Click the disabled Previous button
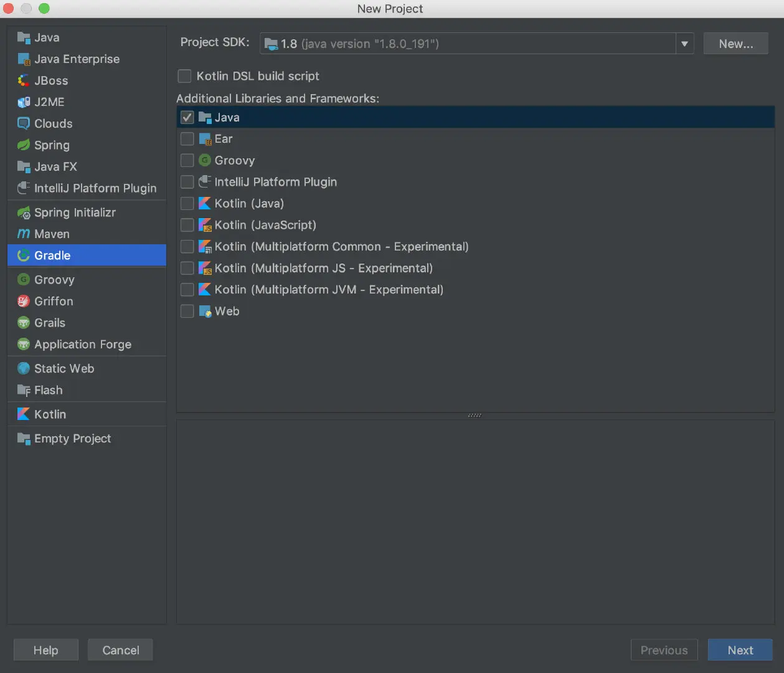Viewport: 784px width, 673px height. 664,650
